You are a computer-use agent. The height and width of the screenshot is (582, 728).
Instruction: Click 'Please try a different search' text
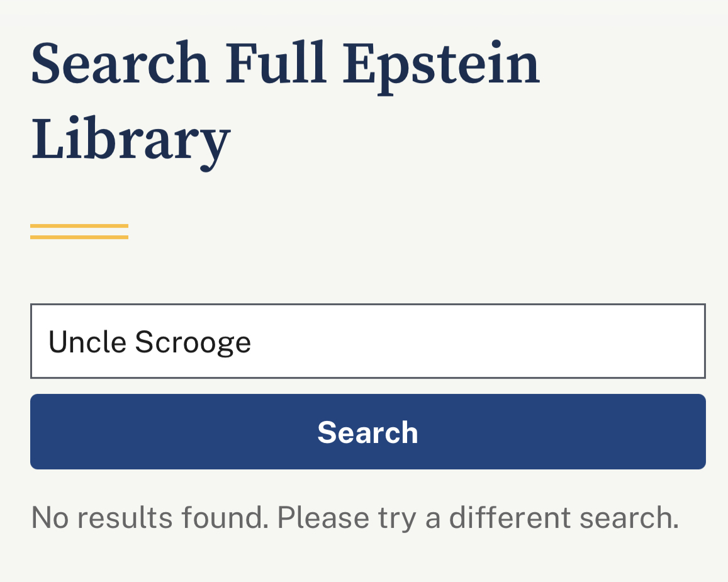[x=478, y=517]
